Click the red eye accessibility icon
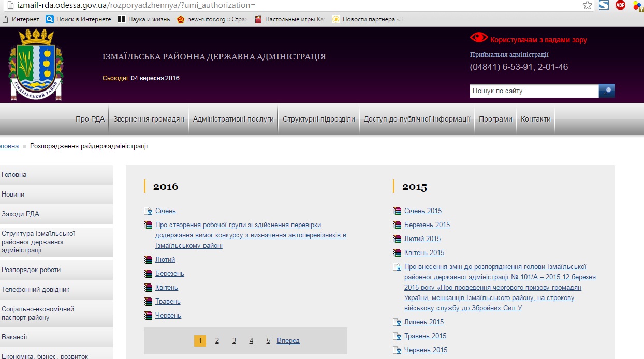Image resolution: width=644 pixels, height=359 pixels. tap(478, 38)
